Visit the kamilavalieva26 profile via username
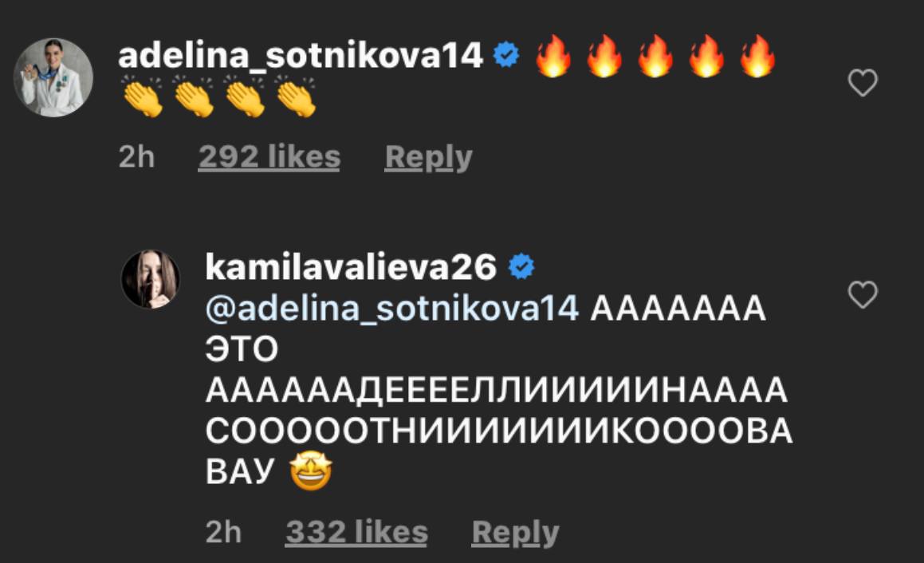924x563 pixels. click(x=351, y=268)
